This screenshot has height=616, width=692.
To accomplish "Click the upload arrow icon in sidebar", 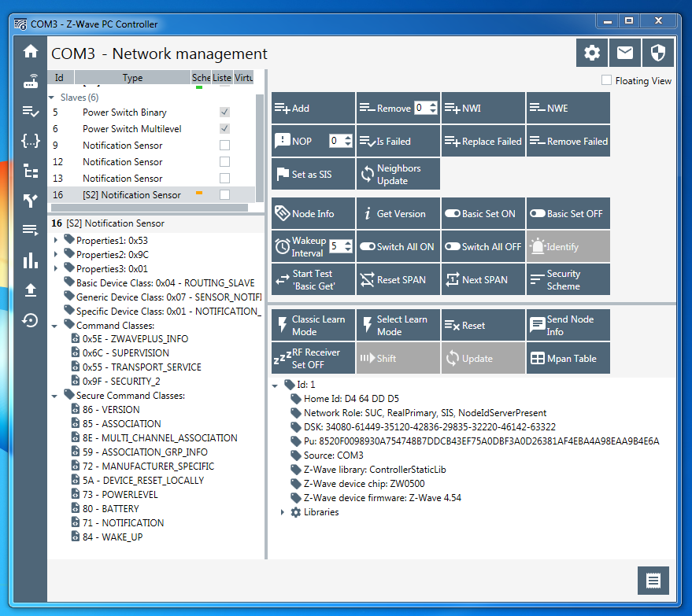I will click(x=31, y=290).
